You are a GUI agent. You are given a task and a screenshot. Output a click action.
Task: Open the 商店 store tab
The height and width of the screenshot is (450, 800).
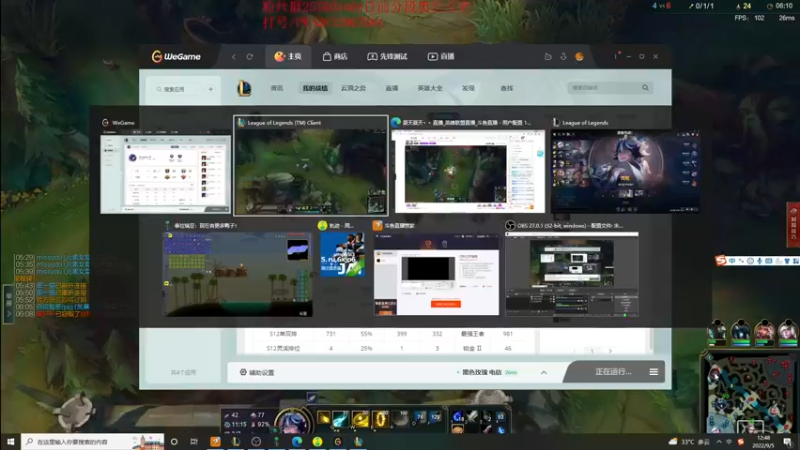click(x=335, y=57)
